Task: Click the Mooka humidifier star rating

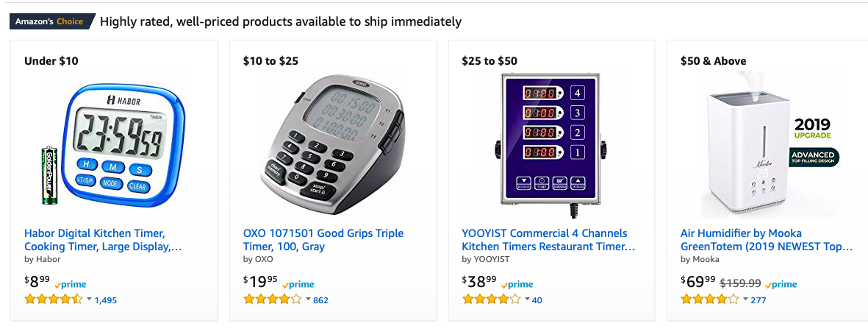Action: point(710,300)
